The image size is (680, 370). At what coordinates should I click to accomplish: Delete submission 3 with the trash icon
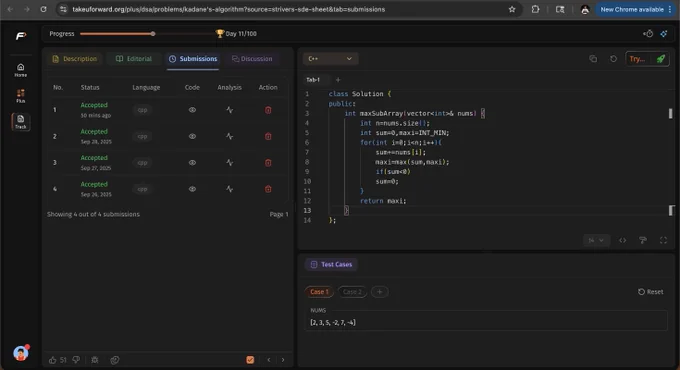tap(268, 163)
